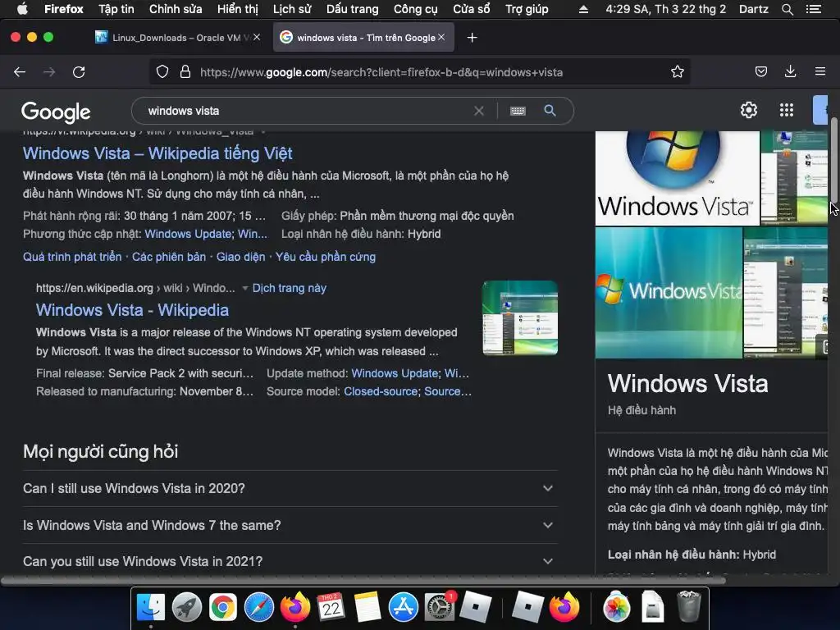Image resolution: width=840 pixels, height=630 pixels.
Task: Open the Firefox downloads panel
Action: tap(790, 72)
